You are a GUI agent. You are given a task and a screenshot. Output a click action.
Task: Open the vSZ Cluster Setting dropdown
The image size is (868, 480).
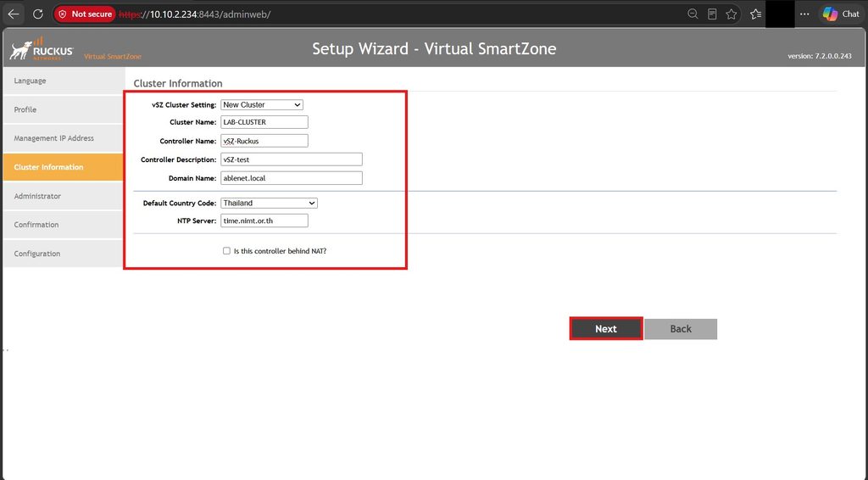[262, 104]
